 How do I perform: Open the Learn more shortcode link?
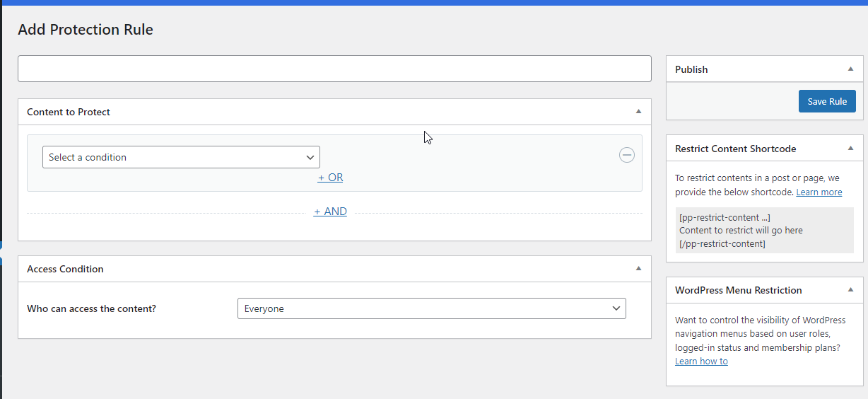click(x=819, y=192)
